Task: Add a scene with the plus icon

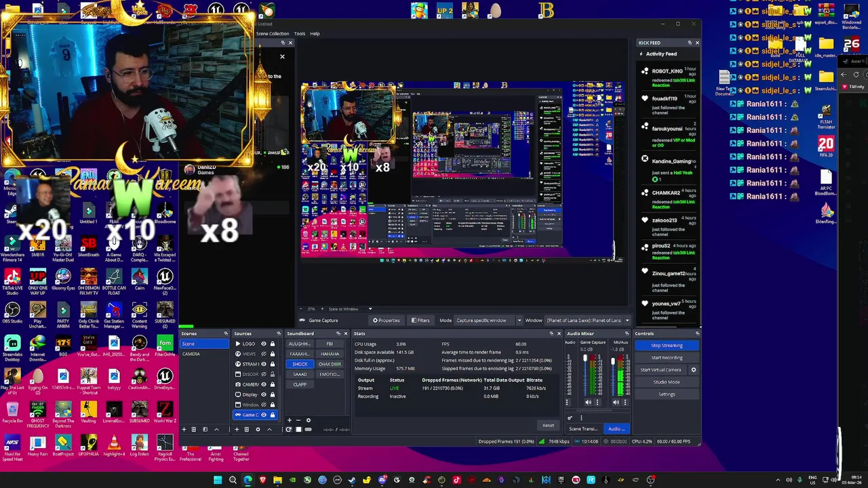Action: (184, 430)
